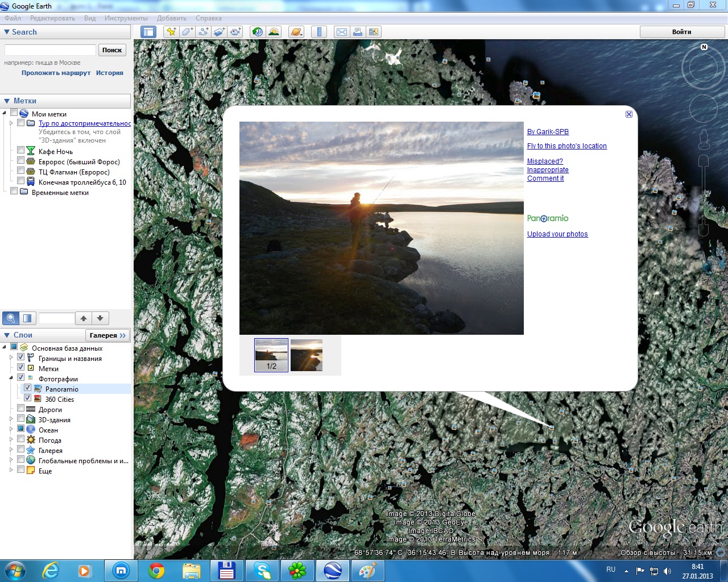Expand the Галерея layer node
Image resolution: width=728 pixels, height=582 pixels.
coord(11,450)
